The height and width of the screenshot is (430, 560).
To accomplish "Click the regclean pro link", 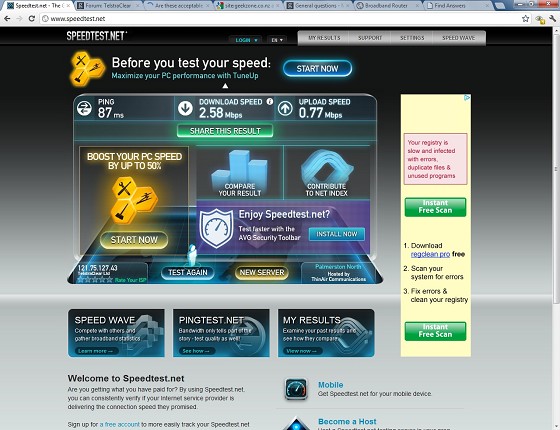I will tap(430, 254).
